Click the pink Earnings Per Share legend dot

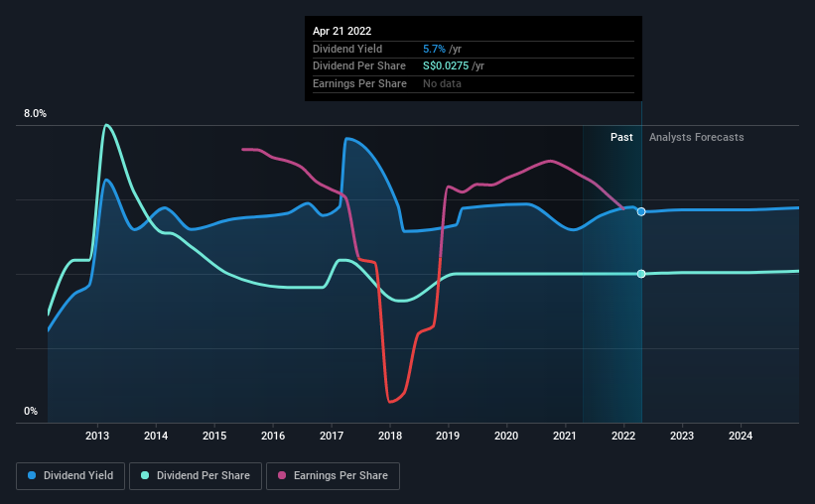tap(282, 475)
